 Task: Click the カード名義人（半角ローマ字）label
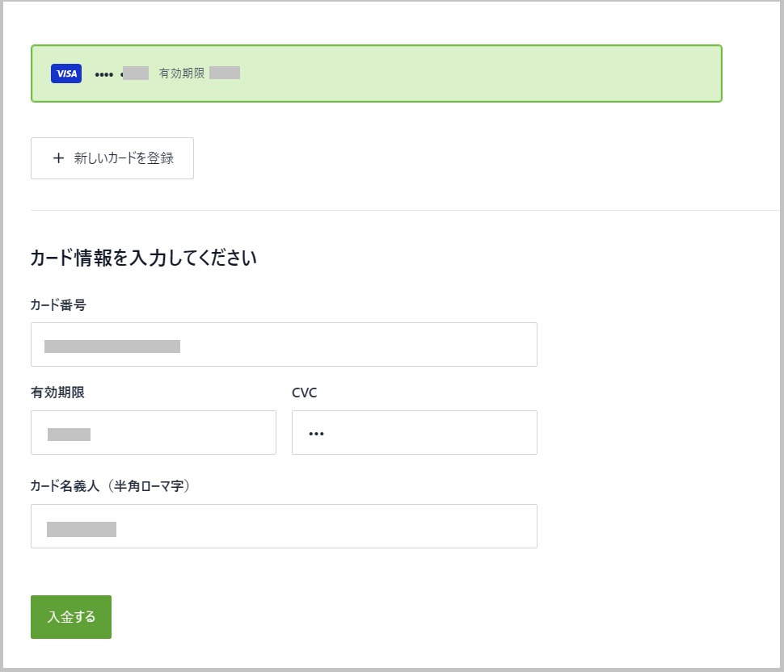point(110,485)
